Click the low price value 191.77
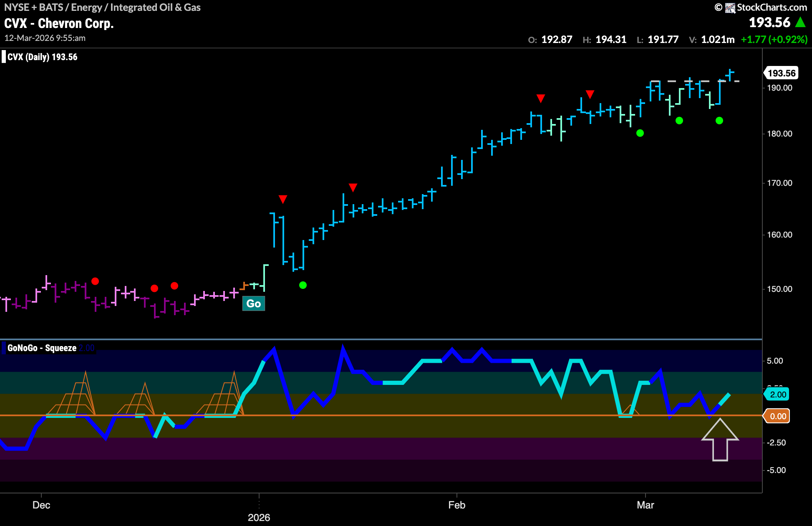The width and height of the screenshot is (812, 526). pos(663,40)
